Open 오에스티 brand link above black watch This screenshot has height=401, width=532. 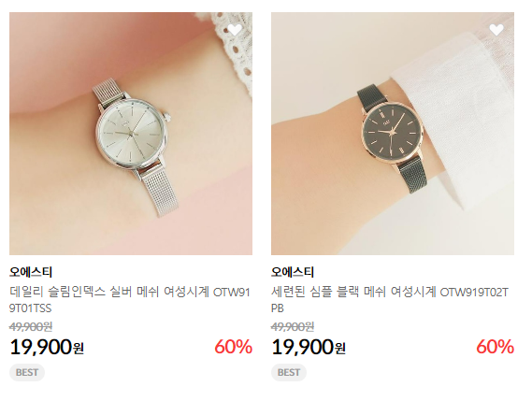(293, 272)
